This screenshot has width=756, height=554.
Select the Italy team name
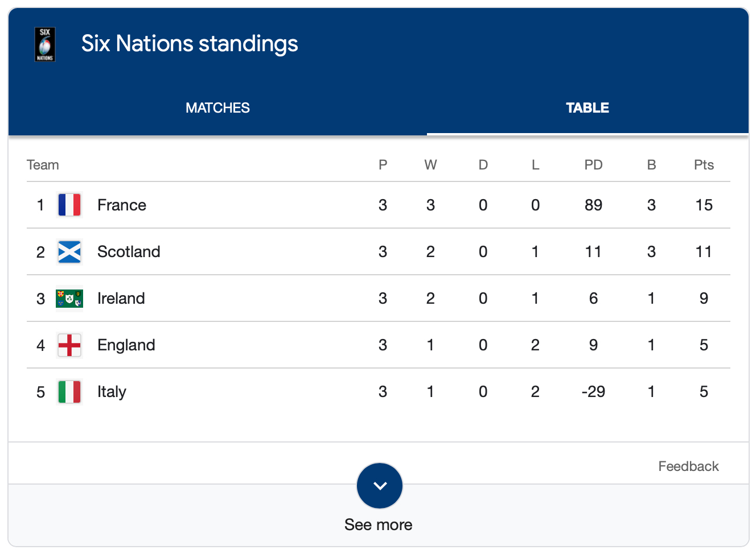pyautogui.click(x=112, y=391)
